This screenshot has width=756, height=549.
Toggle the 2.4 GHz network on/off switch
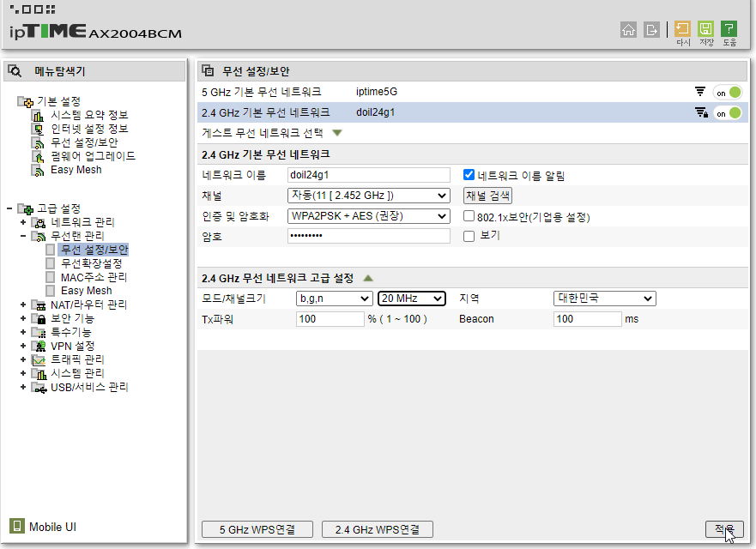(x=727, y=112)
